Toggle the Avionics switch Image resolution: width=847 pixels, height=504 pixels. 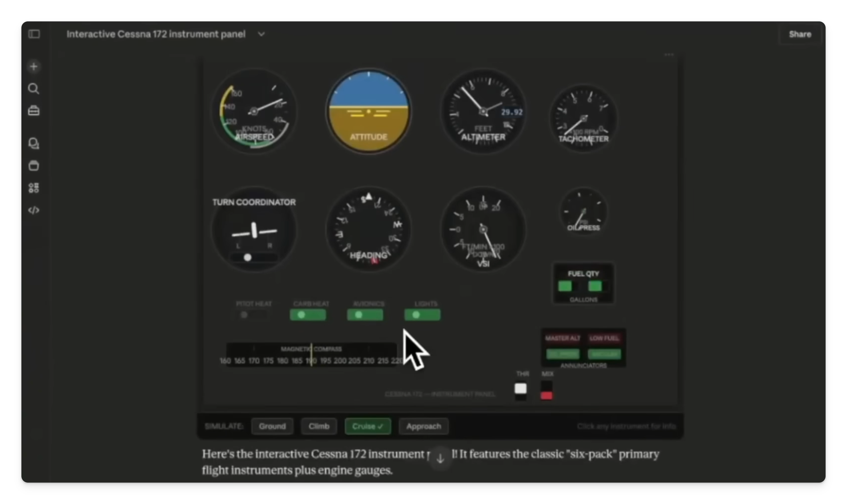365,315
